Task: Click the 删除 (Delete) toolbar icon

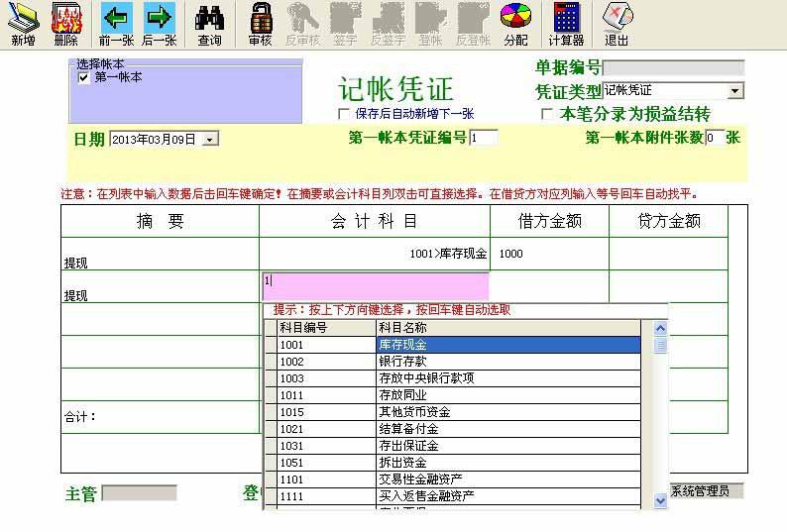Action: (x=65, y=24)
